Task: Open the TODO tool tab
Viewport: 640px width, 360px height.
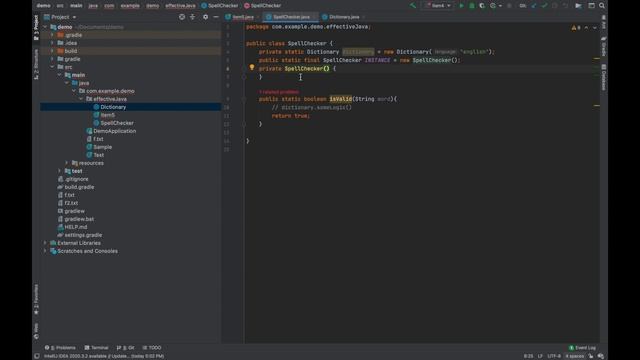Action: [152, 348]
